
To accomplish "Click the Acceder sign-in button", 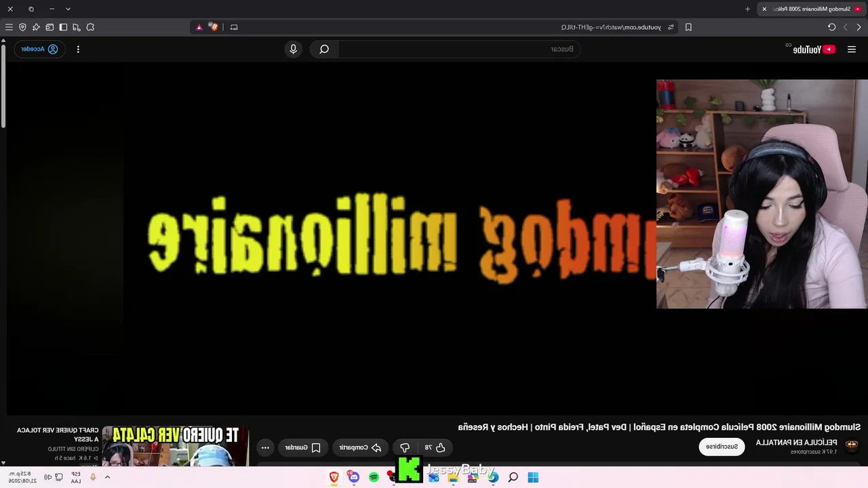I will tap(39, 49).
